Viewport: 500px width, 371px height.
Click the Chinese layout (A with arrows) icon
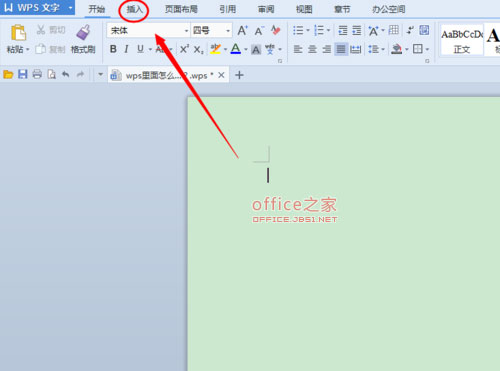click(x=373, y=31)
